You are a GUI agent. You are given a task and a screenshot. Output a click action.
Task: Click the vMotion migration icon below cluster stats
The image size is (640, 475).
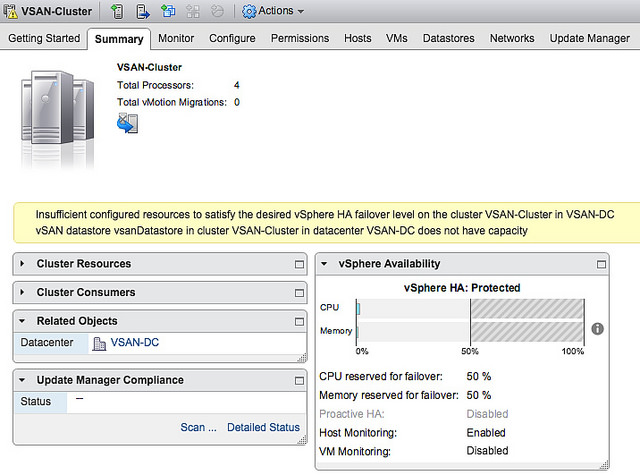127,123
